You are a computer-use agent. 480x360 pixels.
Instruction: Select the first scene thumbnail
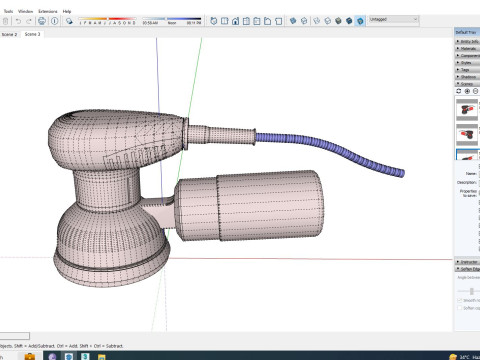(467, 110)
